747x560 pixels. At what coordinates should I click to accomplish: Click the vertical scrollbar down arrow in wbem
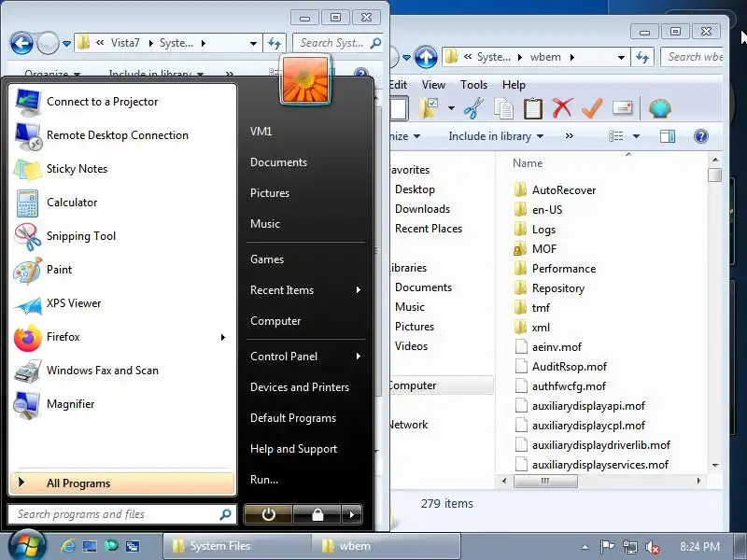715,465
